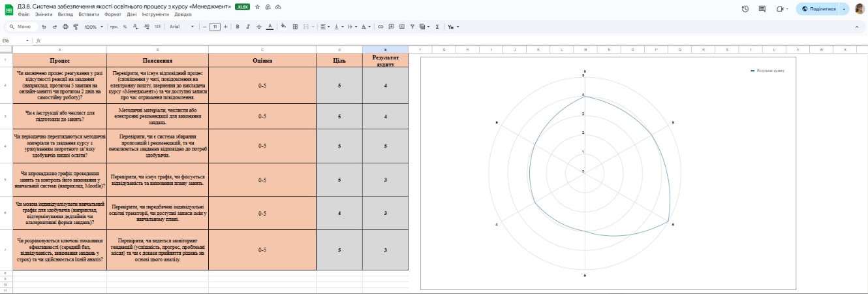Image resolution: width=868 pixels, height=294 pixels.
Task: Open the Файл menu
Action: 24,14
